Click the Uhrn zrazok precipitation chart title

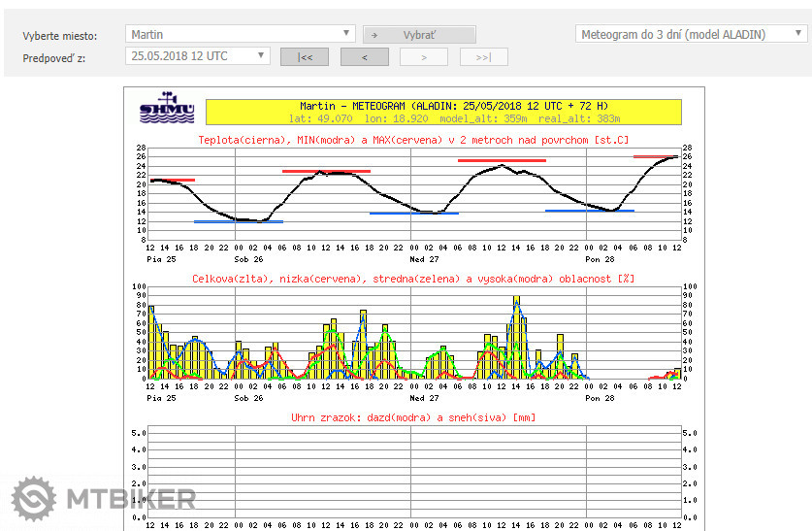coord(414,417)
